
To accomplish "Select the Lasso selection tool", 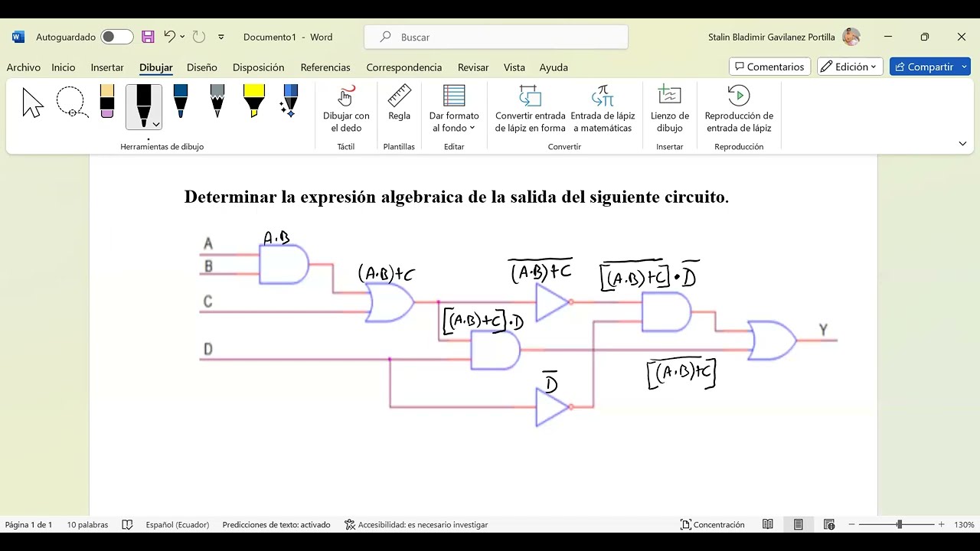I will tap(71, 103).
